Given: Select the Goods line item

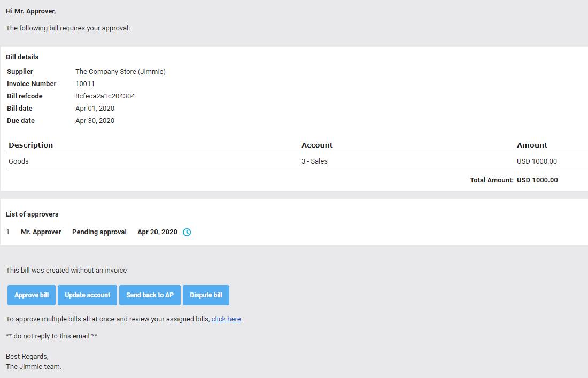Looking at the screenshot, I should point(18,161).
